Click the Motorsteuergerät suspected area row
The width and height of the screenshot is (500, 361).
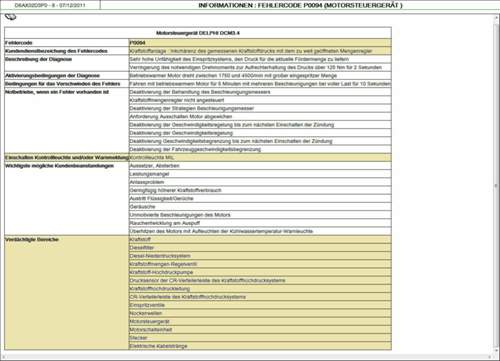pos(260,321)
